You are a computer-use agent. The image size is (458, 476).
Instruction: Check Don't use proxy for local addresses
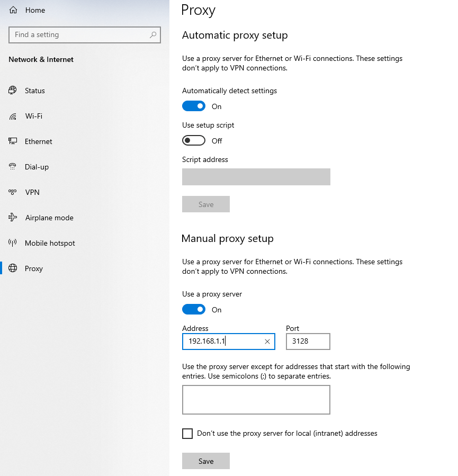click(x=187, y=434)
